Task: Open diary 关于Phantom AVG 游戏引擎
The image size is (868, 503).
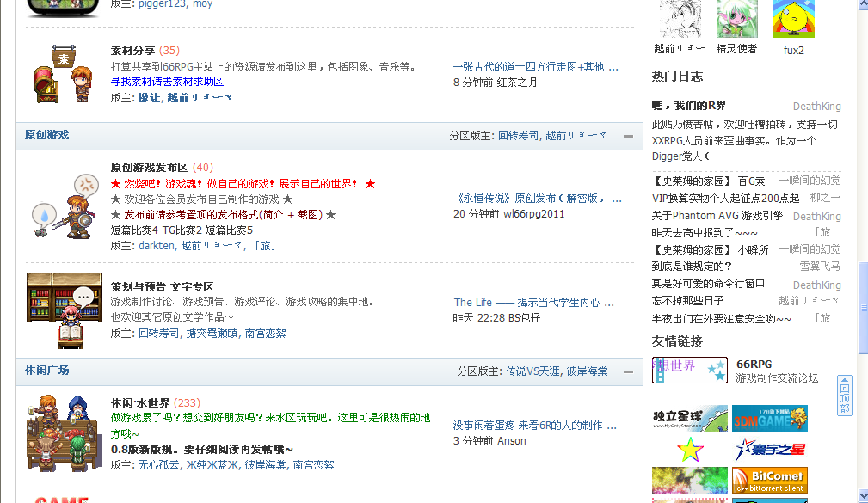Action: click(x=717, y=215)
